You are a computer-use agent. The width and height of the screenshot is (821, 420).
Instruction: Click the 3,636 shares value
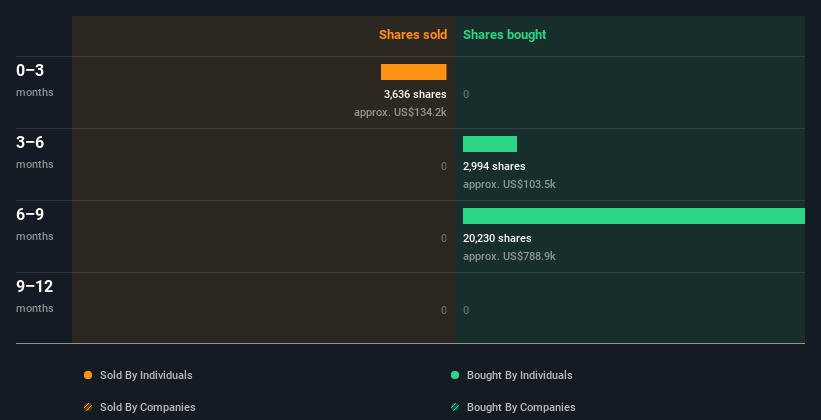[415, 94]
